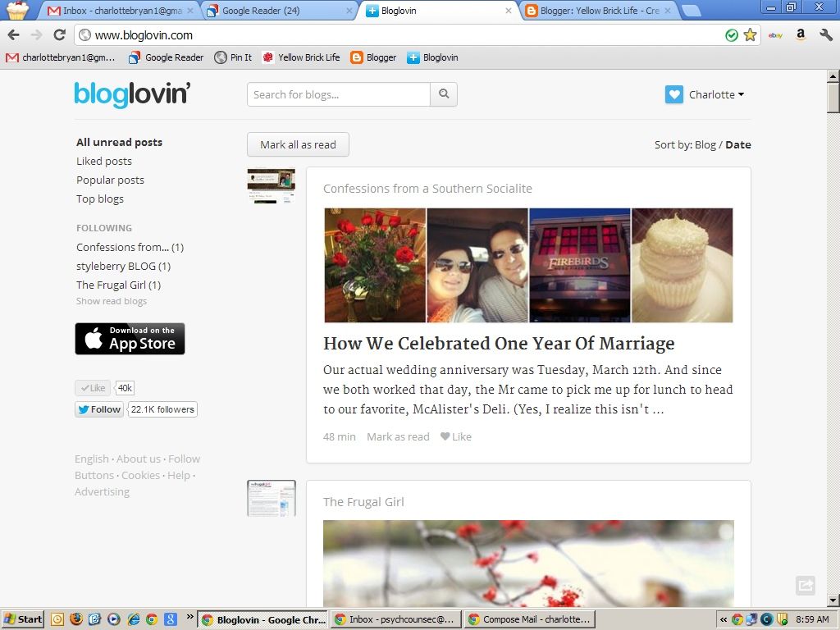Open Confessions from... (1) in Following

point(130,247)
